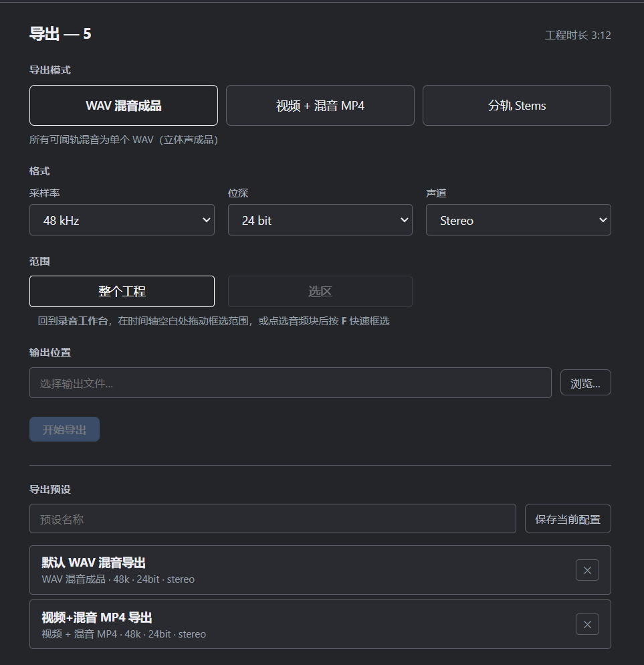Set the range to 选区
Image resolution: width=644 pixels, height=665 pixels.
tap(320, 292)
